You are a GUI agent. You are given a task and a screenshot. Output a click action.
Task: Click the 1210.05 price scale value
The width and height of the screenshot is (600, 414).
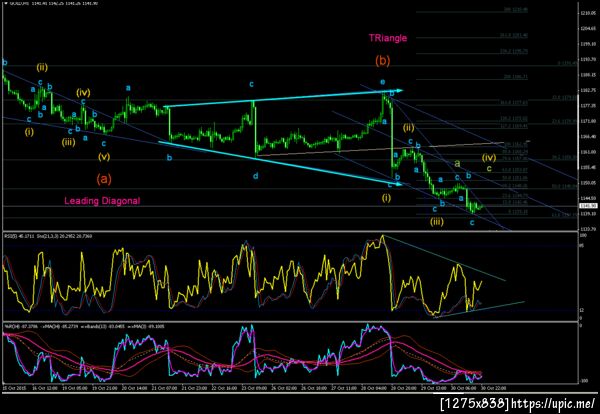tap(587, 13)
